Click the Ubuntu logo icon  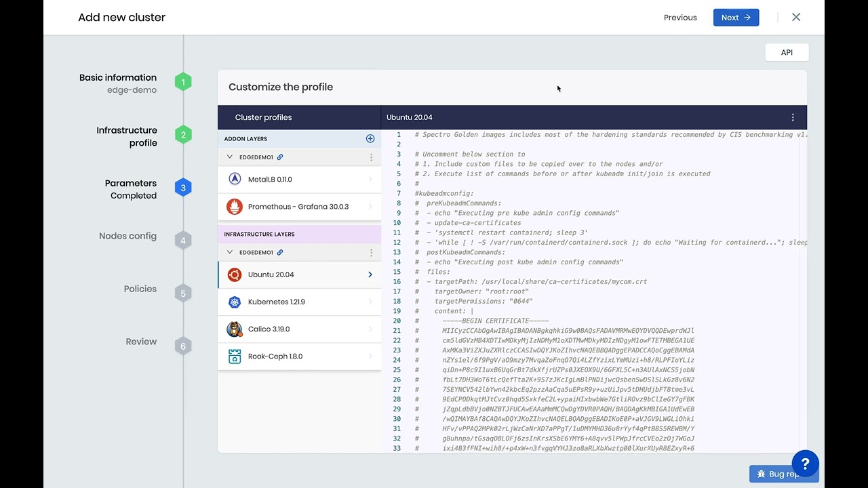[235, 274]
